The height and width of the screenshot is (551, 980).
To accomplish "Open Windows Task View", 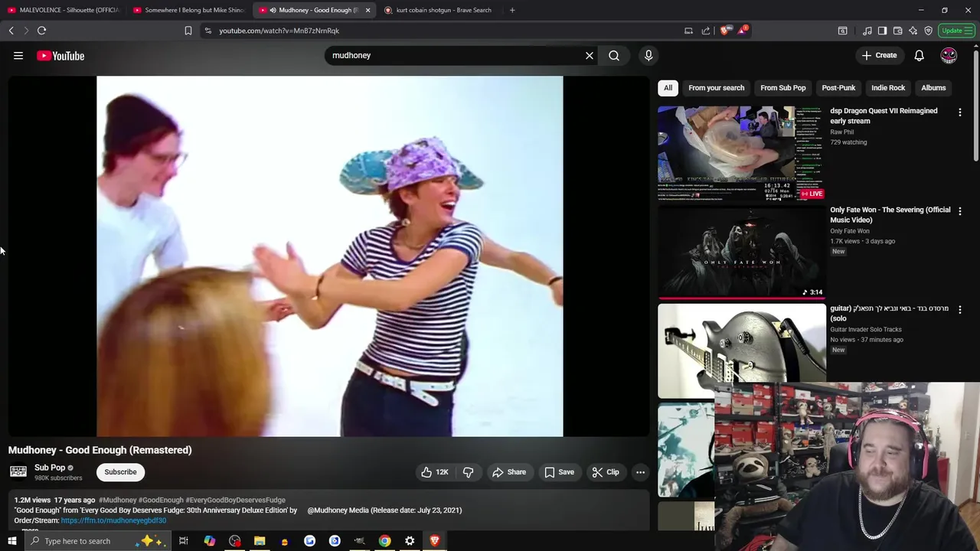I will 184,541.
